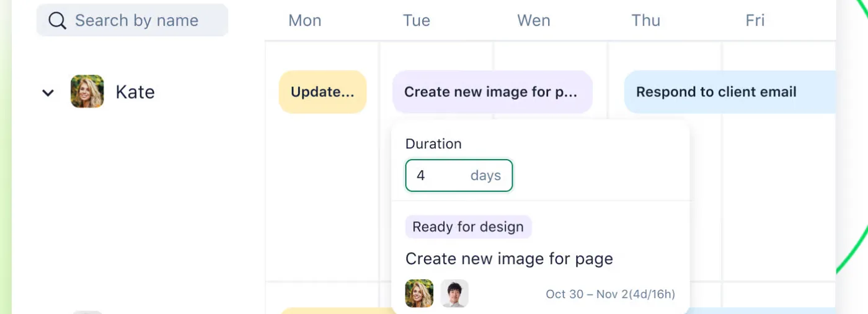
Task: Select the Mon column header
Action: coord(305,20)
